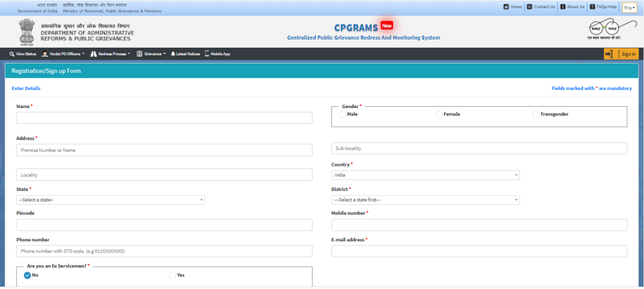Choose No for Ex Servicemen
This screenshot has height=289, width=644.
[x=28, y=275]
